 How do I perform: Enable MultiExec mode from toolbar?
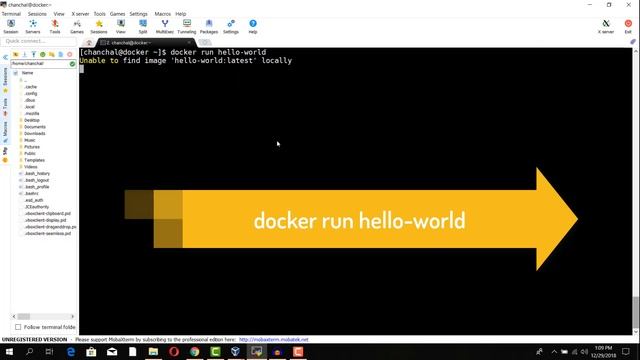tap(164, 27)
